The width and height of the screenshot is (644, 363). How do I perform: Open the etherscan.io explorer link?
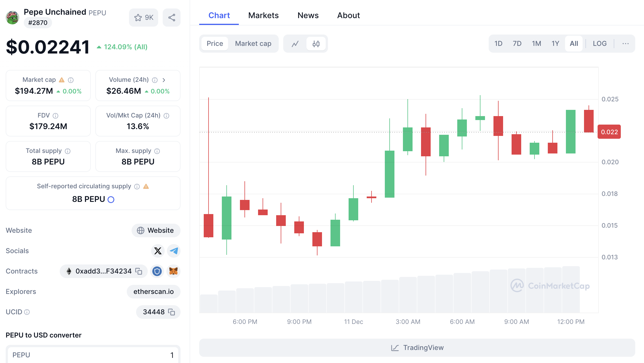tap(154, 292)
